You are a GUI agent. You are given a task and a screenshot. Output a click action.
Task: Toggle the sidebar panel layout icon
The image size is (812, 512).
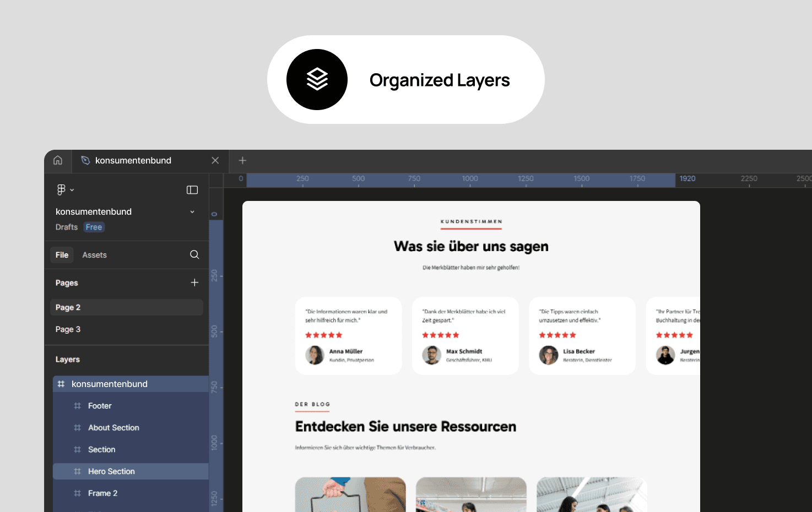click(192, 190)
